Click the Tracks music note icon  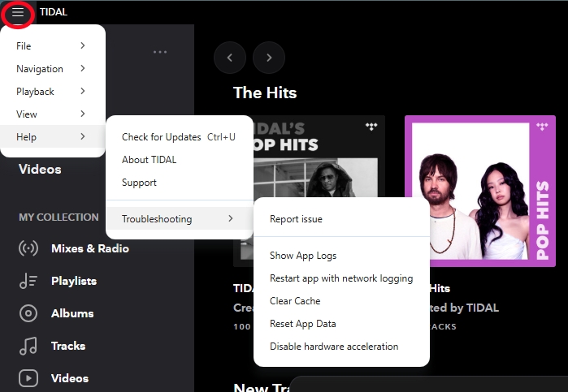pos(28,346)
